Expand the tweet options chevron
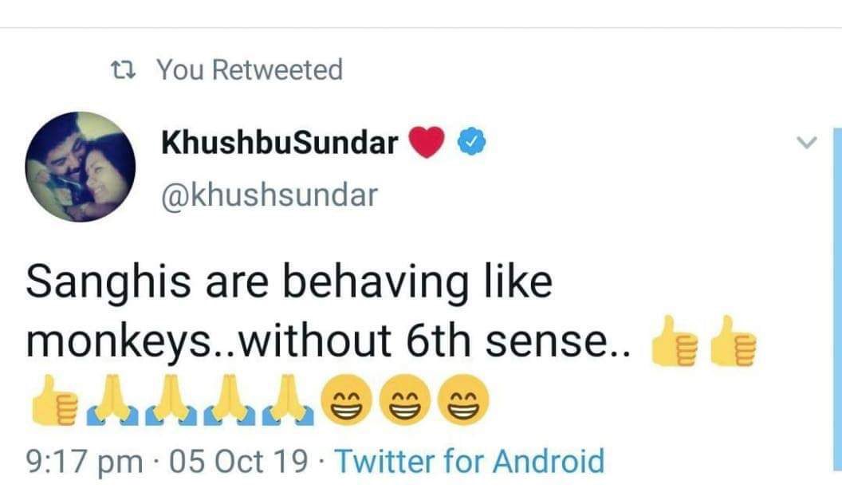Image resolution: width=842 pixels, height=504 pixels. [807, 144]
